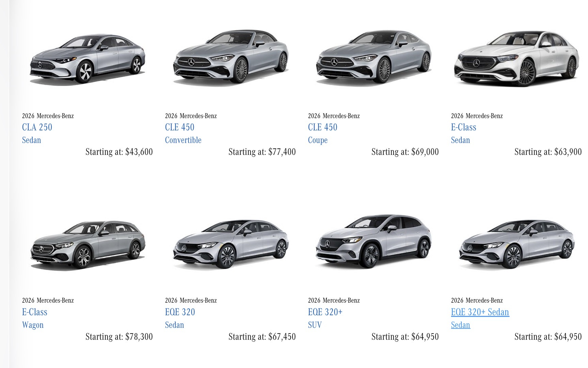Open the CLA 250 model link
This screenshot has height=368, width=588.
coord(37,127)
